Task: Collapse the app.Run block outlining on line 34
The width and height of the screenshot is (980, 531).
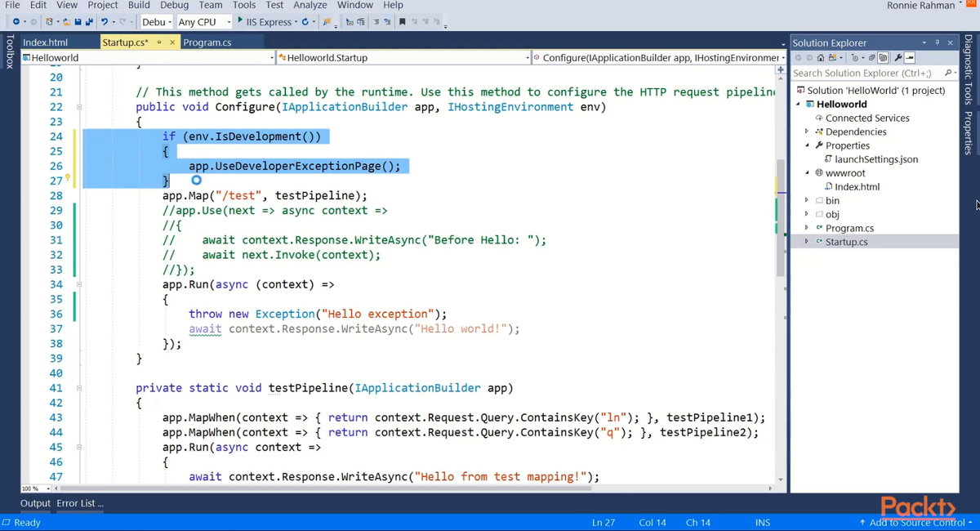Action: (x=79, y=284)
